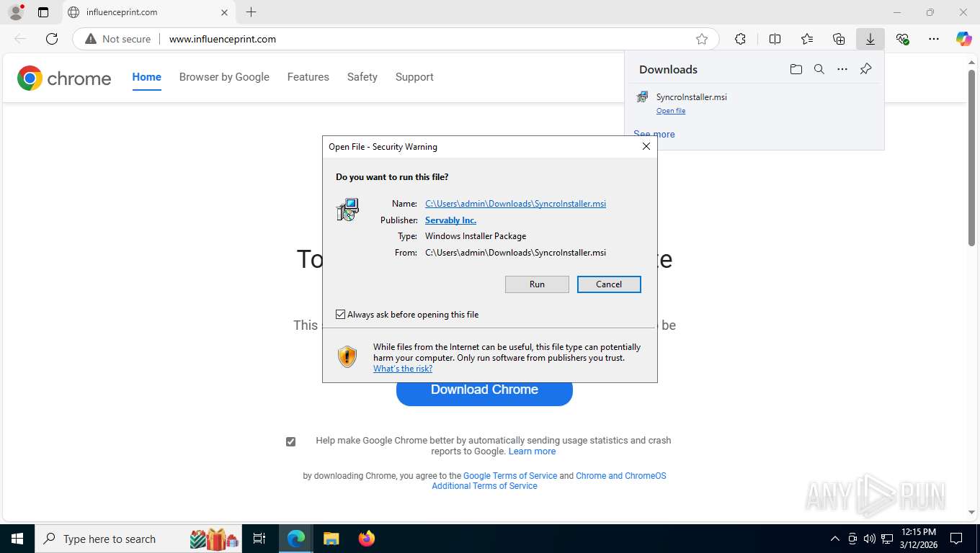Image resolution: width=980 pixels, height=553 pixels.
Task: Open the Learn more link
Action: [532, 451]
